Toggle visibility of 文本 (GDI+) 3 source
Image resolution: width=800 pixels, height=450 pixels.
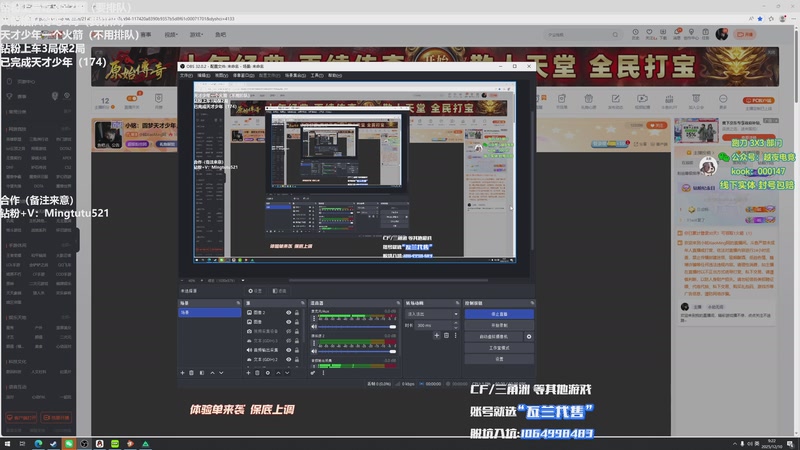(x=289, y=341)
